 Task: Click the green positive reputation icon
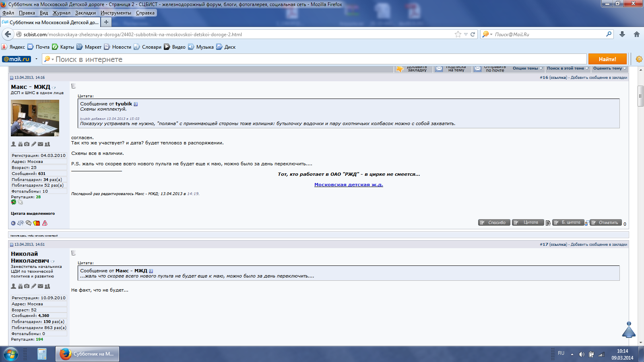[x=14, y=202]
